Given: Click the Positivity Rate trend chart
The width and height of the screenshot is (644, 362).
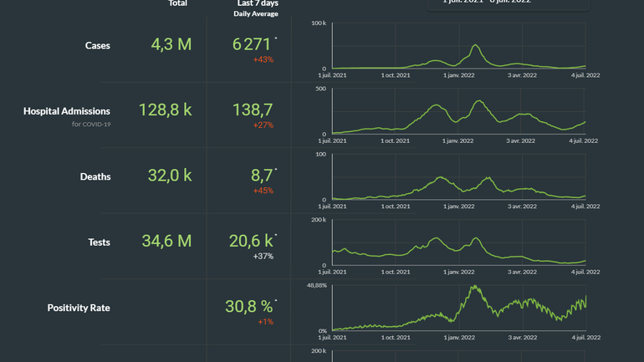Looking at the screenshot, I should tap(458, 308).
